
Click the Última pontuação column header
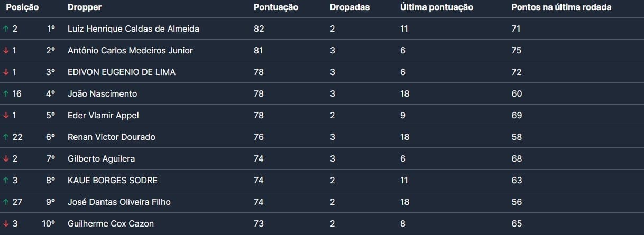coord(436,7)
